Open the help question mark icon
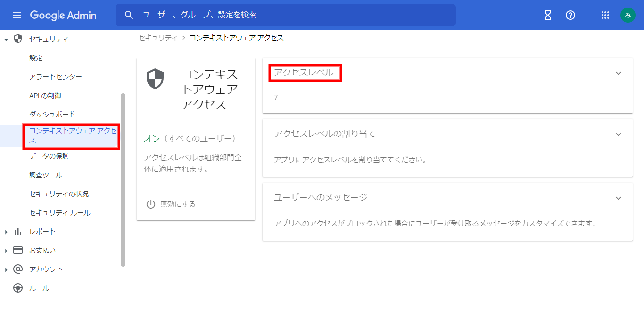 tap(570, 15)
